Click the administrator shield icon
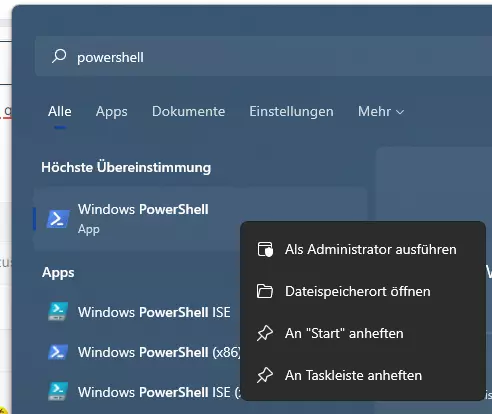 265,249
